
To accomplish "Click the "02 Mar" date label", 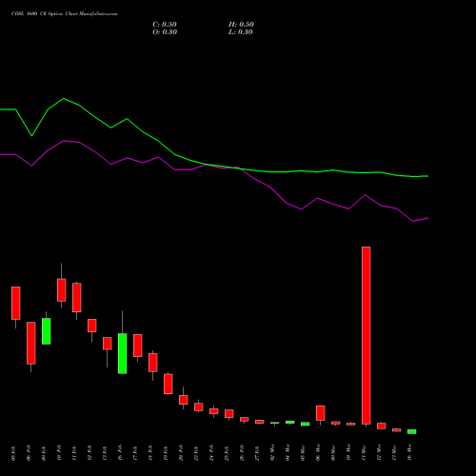I will click(x=272, y=453).
